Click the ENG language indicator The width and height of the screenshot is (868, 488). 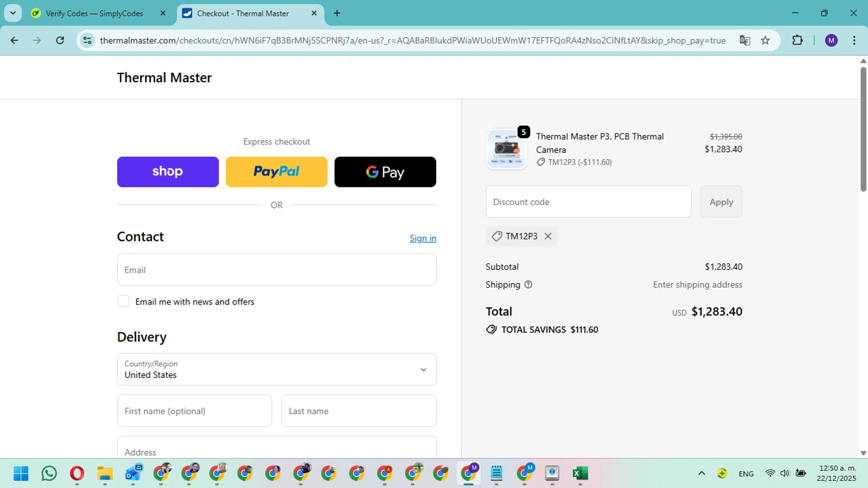pos(746,474)
